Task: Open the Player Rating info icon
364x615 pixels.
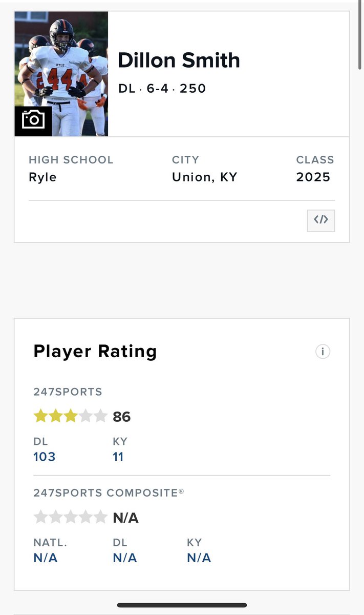Action: click(323, 352)
